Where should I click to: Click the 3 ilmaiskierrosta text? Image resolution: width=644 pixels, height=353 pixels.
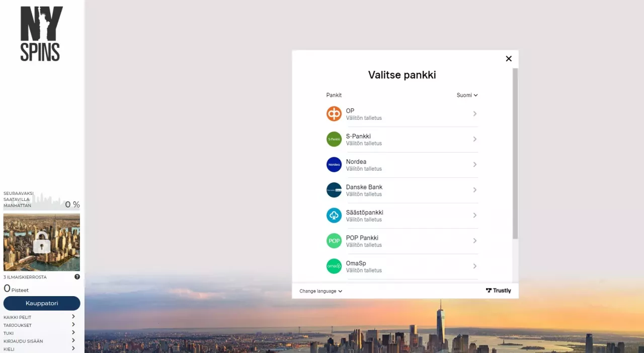pos(25,277)
